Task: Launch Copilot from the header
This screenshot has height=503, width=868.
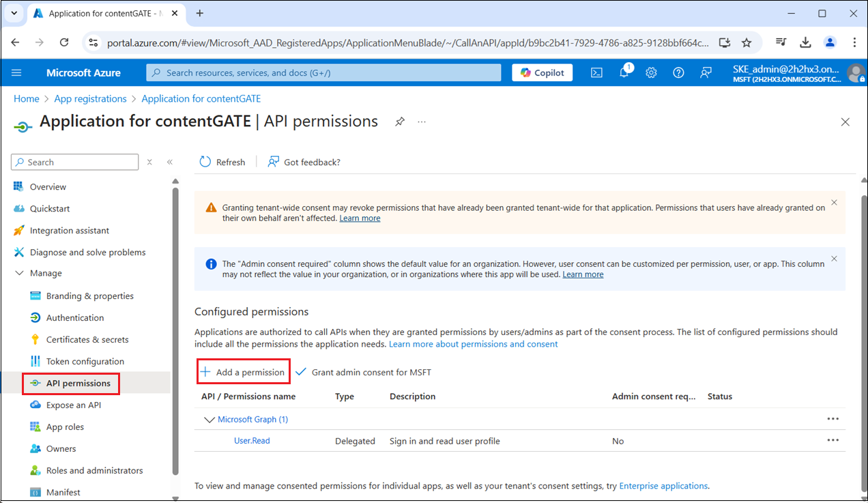Action: [x=542, y=73]
